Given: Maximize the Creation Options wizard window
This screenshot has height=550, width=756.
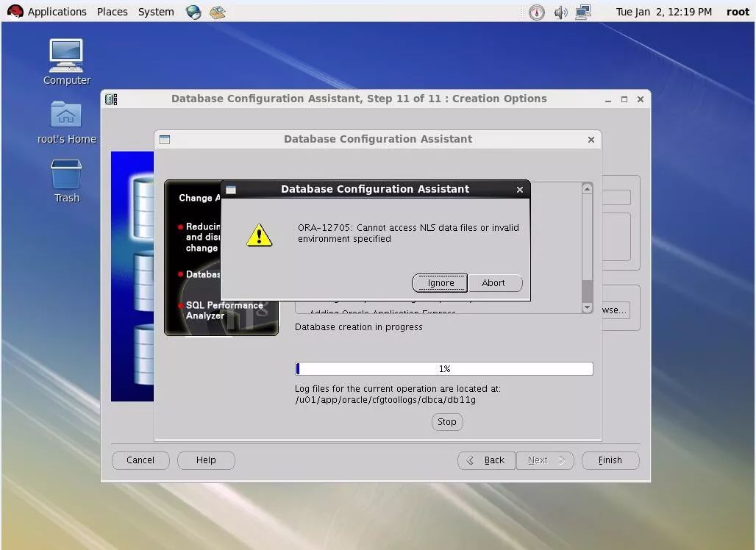Looking at the screenshot, I should tap(624, 99).
